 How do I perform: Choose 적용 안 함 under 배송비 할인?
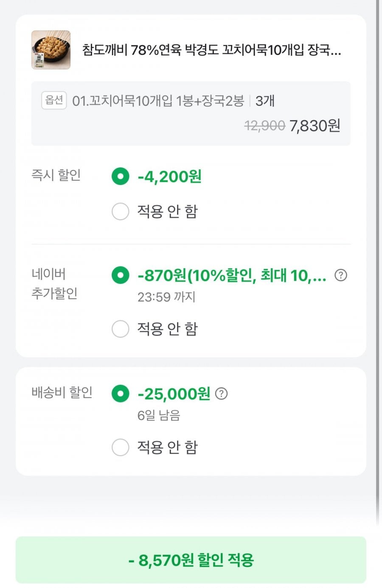pyautogui.click(x=120, y=447)
